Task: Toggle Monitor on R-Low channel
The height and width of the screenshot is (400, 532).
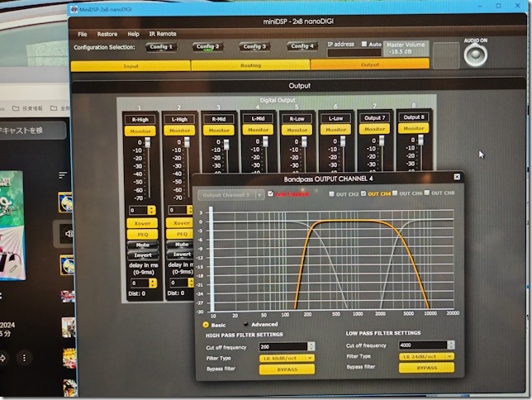Action: (297, 130)
